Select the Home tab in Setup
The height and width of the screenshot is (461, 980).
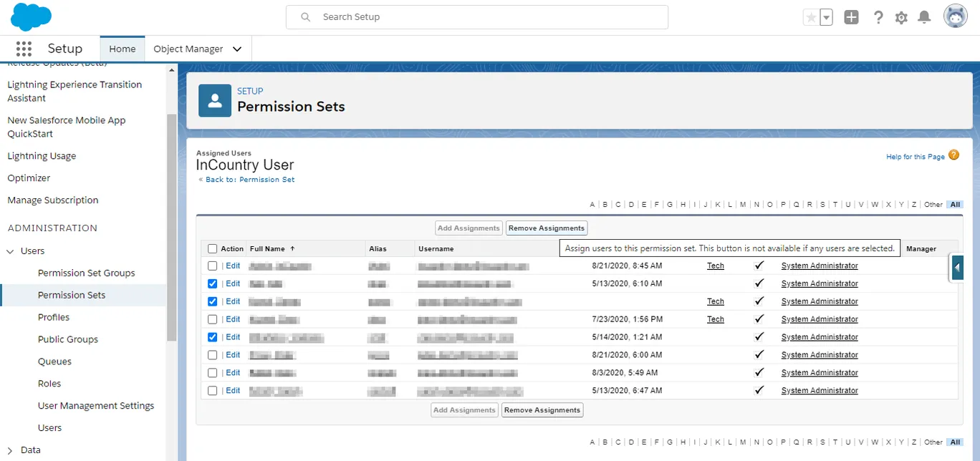pyautogui.click(x=122, y=49)
